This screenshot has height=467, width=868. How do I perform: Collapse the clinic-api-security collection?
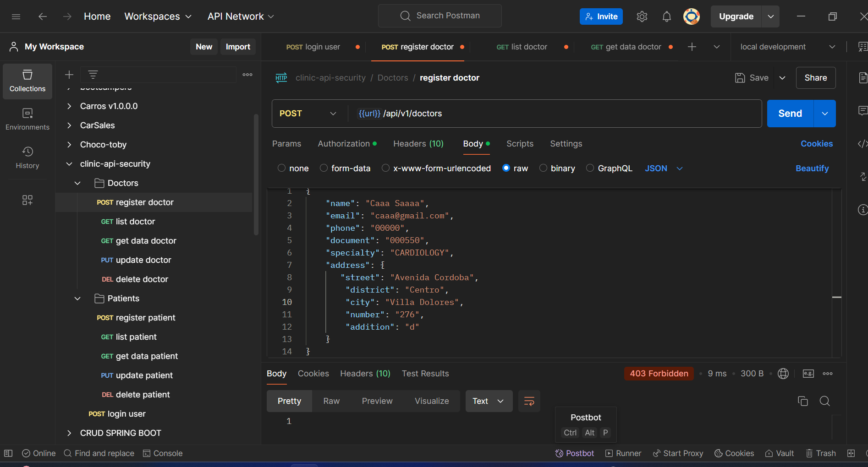tap(69, 164)
